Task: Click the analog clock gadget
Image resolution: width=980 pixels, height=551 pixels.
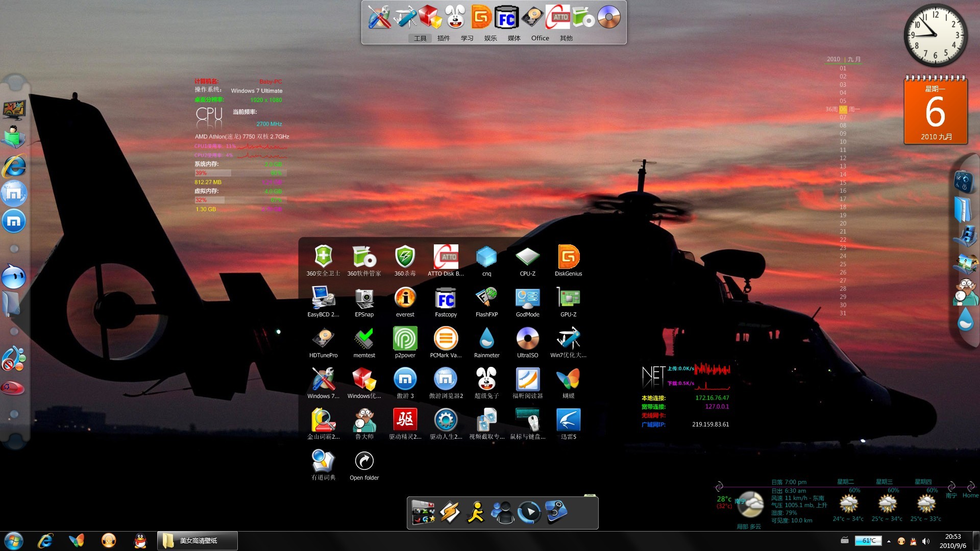Action: click(x=935, y=35)
